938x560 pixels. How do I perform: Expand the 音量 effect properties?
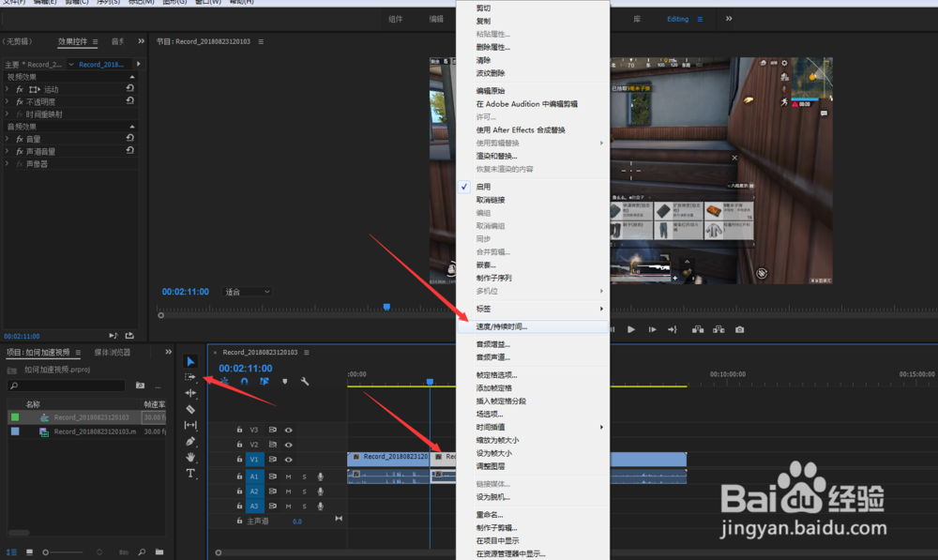(x=8, y=139)
